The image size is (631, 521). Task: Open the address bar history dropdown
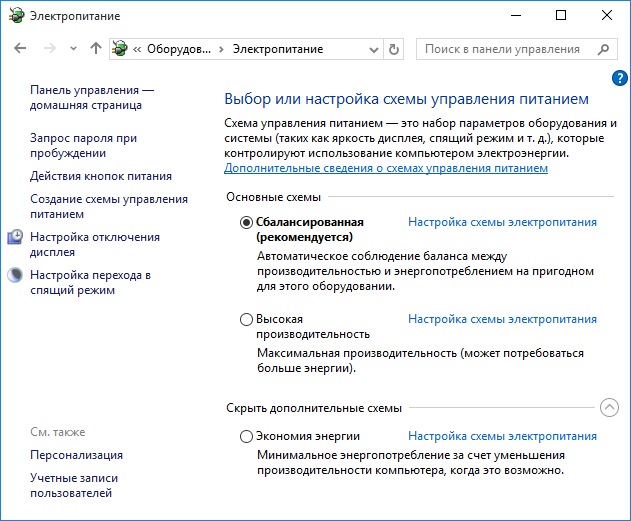[x=373, y=49]
